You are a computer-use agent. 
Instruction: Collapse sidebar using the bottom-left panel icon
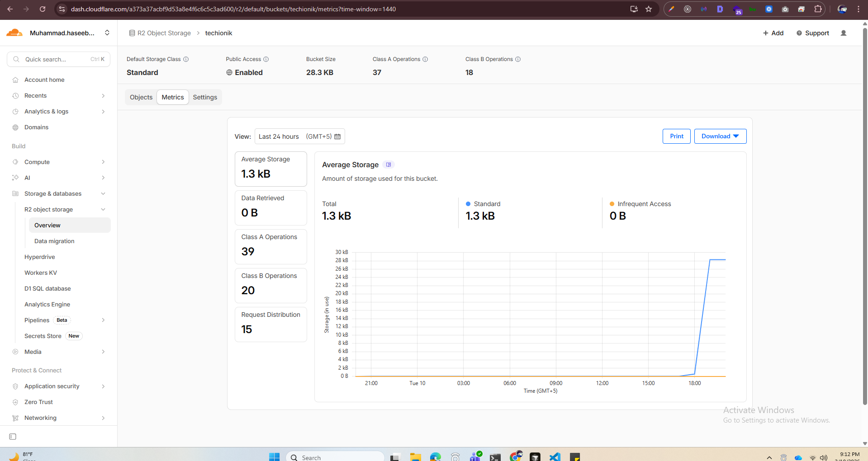13,437
